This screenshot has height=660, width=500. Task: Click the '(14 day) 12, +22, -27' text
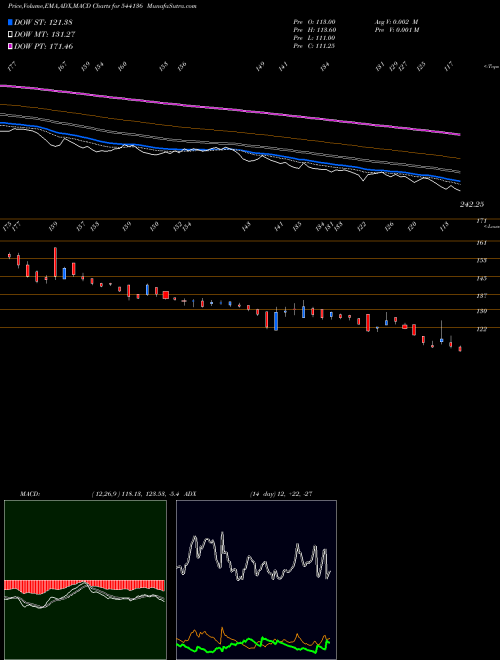(281, 494)
